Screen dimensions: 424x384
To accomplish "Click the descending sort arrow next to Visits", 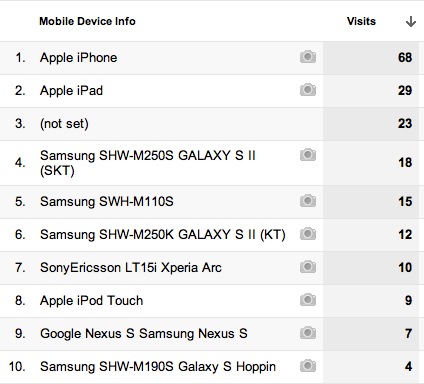I will tap(411, 21).
